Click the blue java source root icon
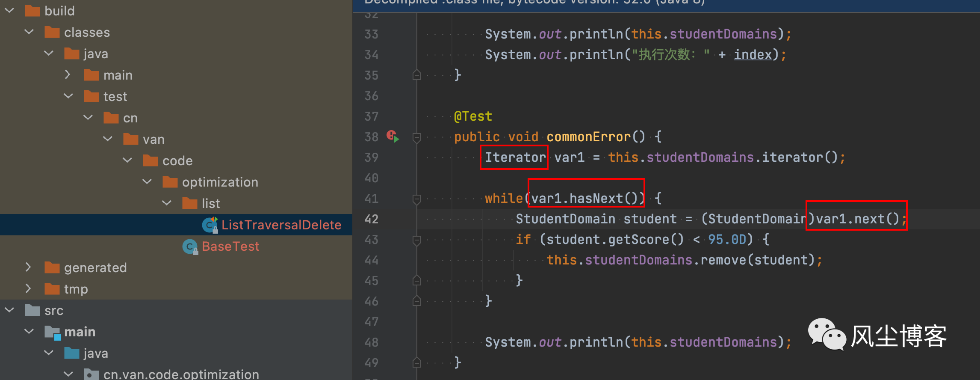Screen dimensions: 980x380 (72, 353)
